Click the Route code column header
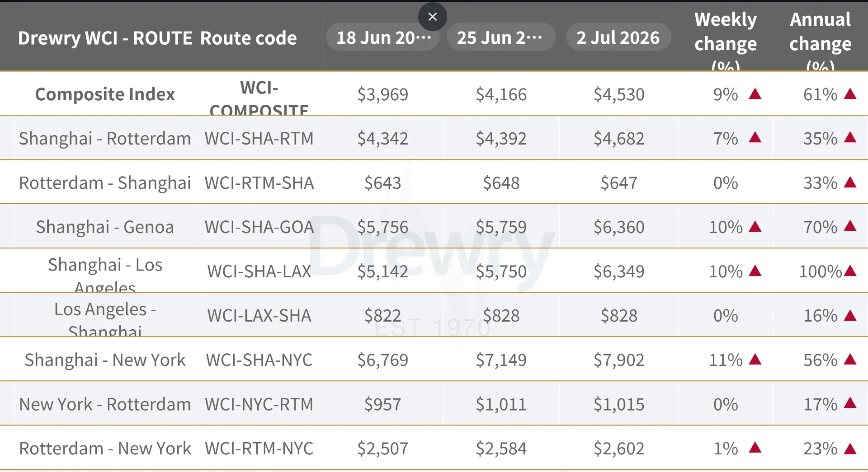868x472 pixels. coord(248,38)
